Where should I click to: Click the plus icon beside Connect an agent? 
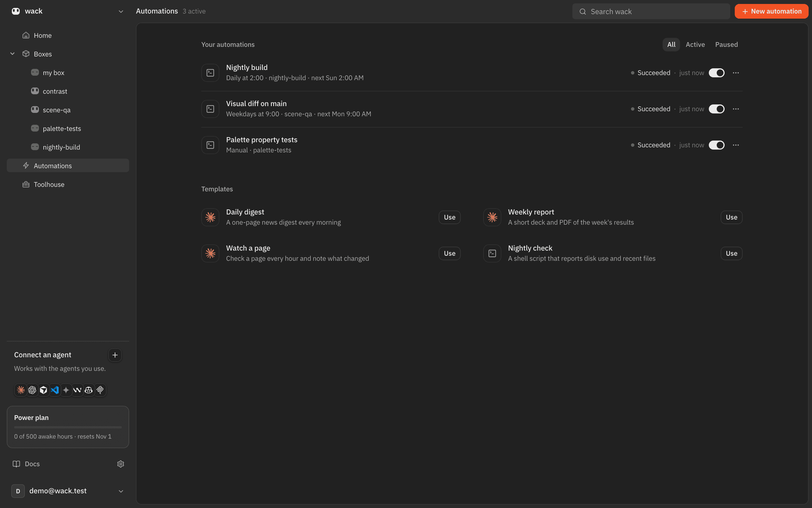coord(115,355)
